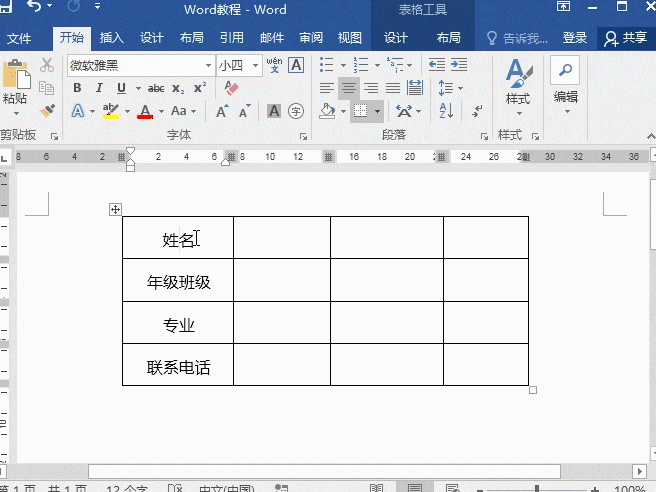This screenshot has height=492, width=656.
Task: Click the ribbon display options icon
Action: [563, 6]
